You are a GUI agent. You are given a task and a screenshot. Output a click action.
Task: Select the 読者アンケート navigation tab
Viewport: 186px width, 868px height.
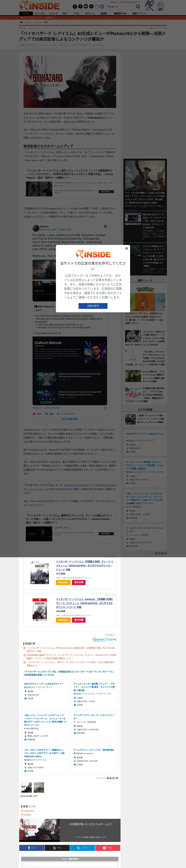click(x=139, y=13)
